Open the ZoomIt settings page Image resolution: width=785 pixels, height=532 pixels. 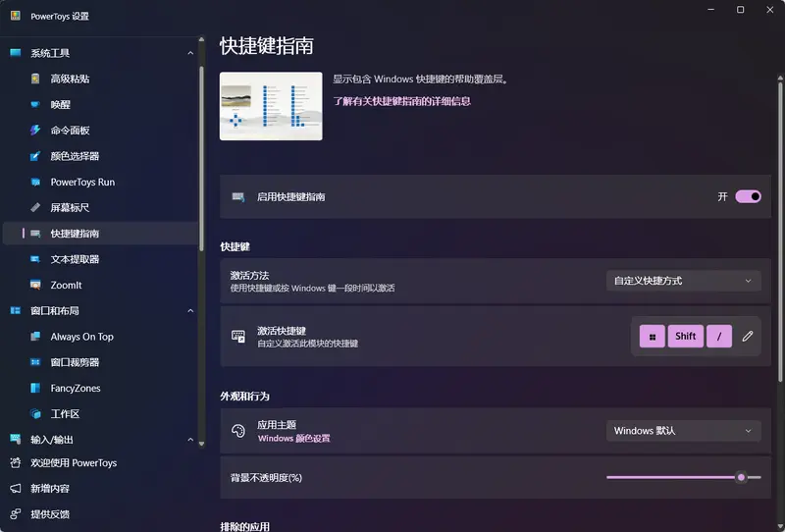(x=100, y=285)
